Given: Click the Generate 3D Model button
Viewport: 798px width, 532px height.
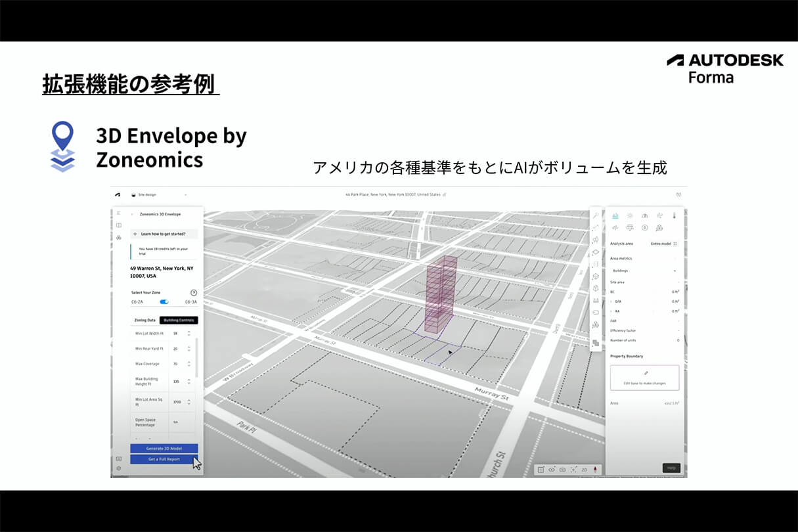Looking at the screenshot, I should pos(164,449).
